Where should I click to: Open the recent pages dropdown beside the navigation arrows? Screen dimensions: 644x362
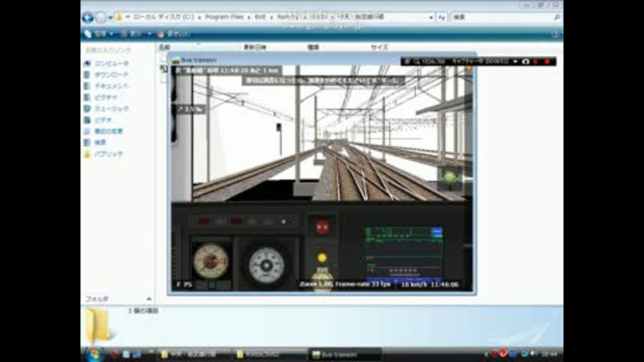(110, 17)
